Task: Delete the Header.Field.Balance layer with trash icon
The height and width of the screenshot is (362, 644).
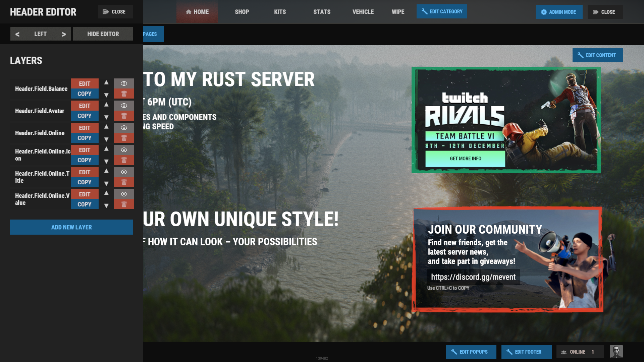Action: click(x=124, y=94)
